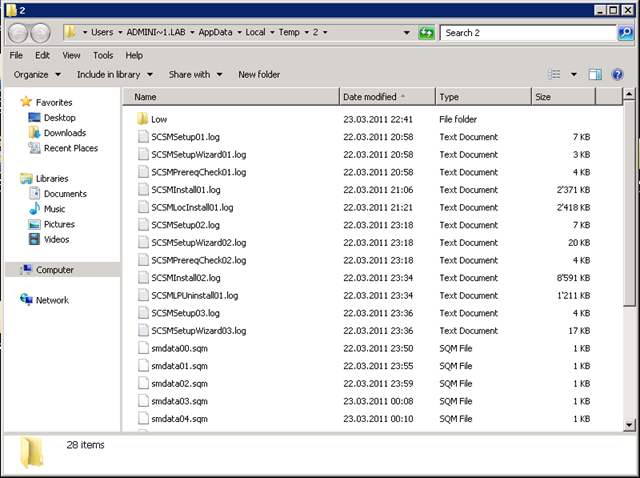Select the Downloads folder in Favorites
The width and height of the screenshot is (640, 478).
coord(64,133)
